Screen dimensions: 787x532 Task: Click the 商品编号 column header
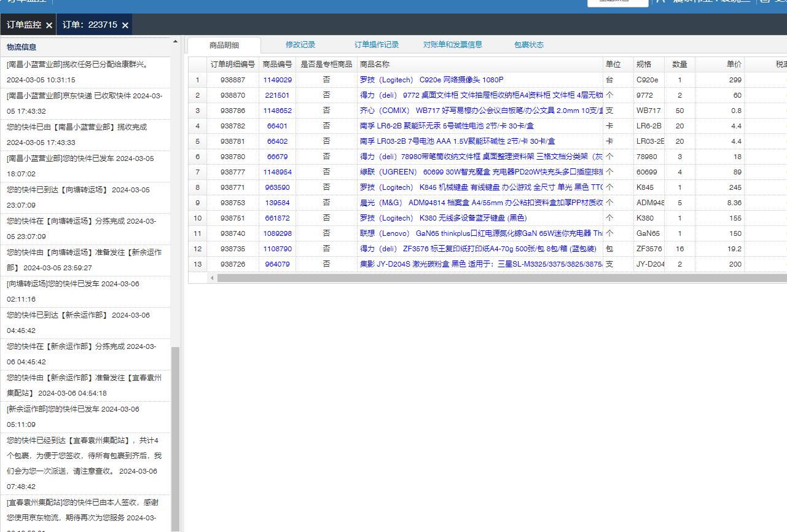tap(277, 65)
